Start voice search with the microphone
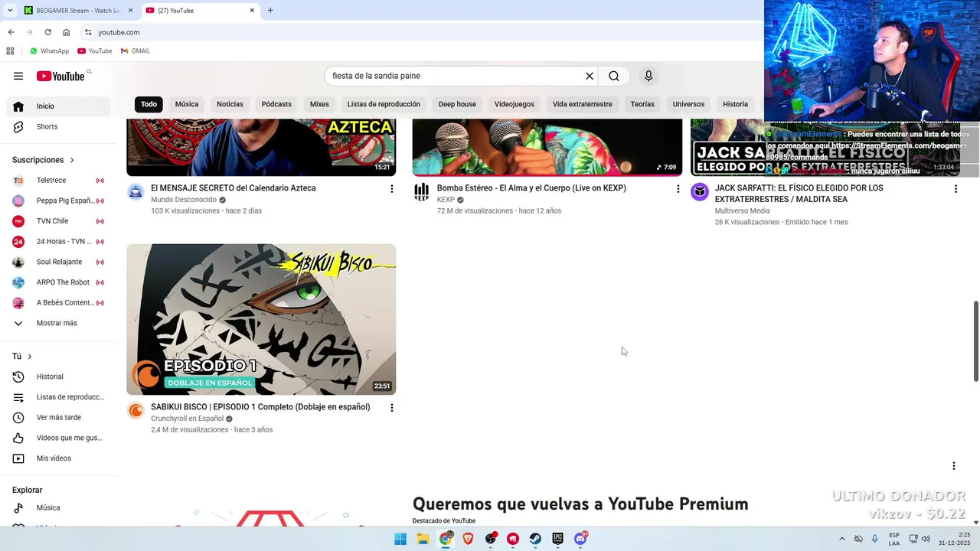This screenshot has width=980, height=551. (648, 76)
